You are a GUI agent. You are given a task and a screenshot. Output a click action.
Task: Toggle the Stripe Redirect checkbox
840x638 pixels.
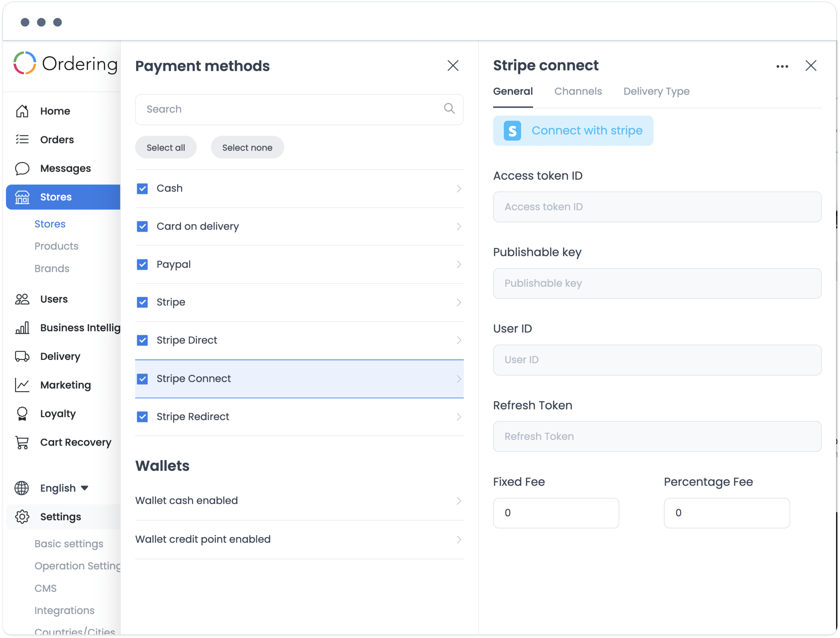(x=143, y=417)
